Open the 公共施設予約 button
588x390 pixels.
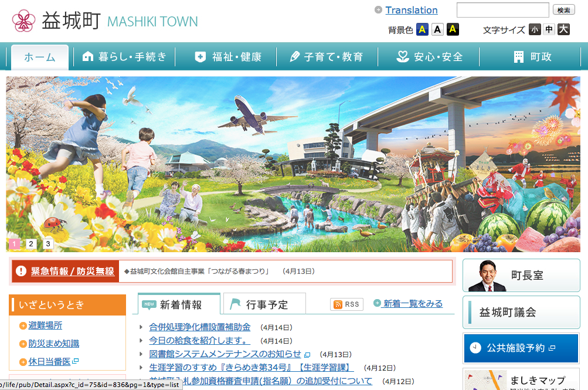tap(521, 348)
